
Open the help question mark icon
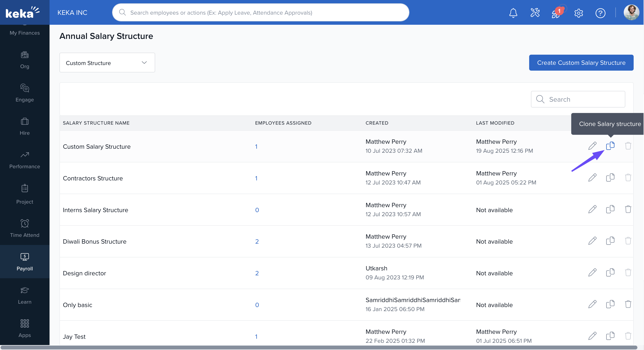(600, 13)
